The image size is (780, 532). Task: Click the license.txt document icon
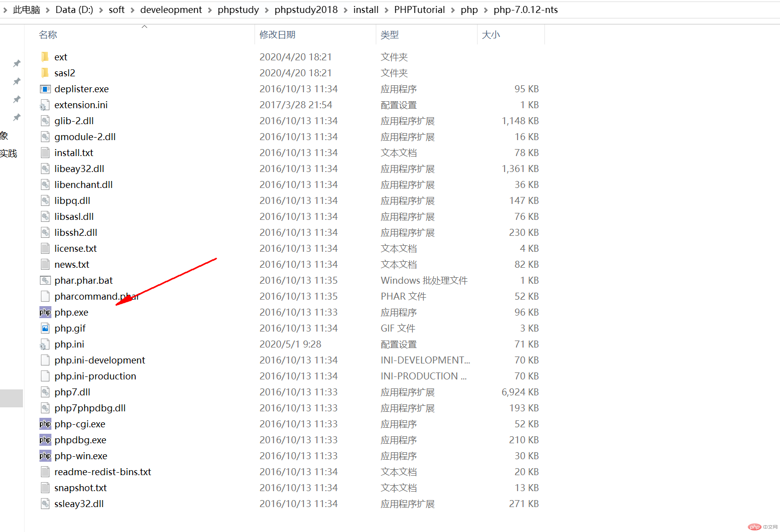[x=45, y=248]
